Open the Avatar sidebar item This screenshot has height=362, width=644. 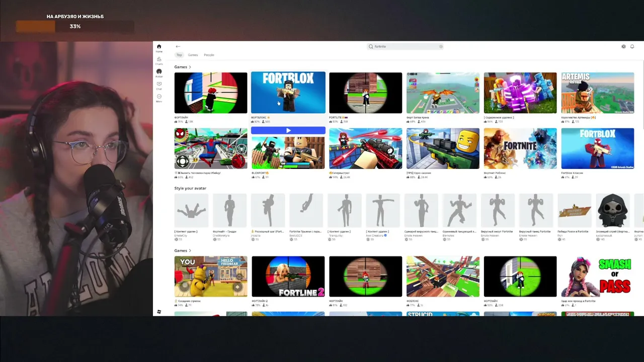159,73
